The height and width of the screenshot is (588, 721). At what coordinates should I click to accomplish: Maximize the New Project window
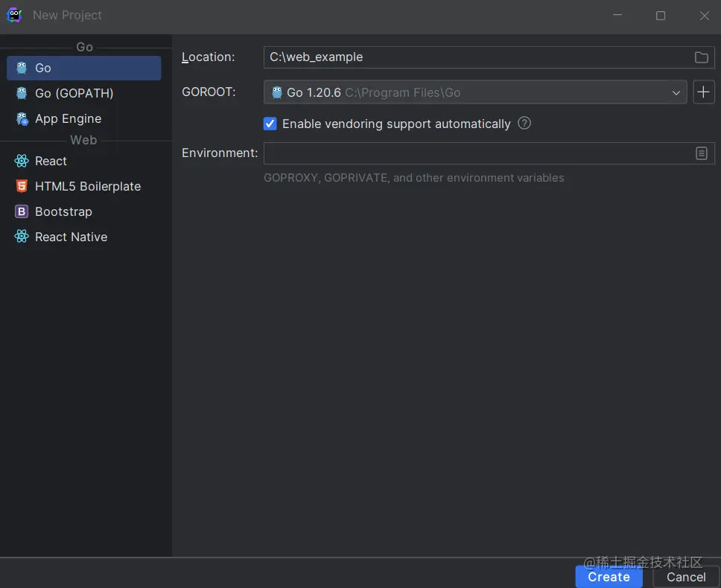pyautogui.click(x=661, y=16)
